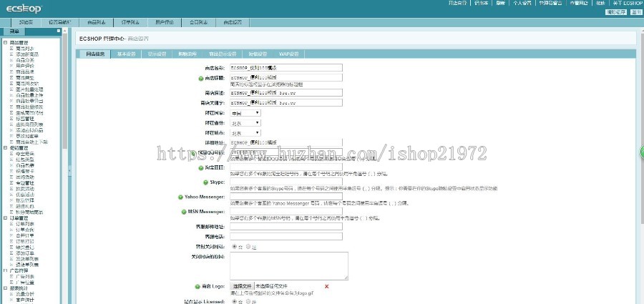Screen dimensions: 644x304
Task: Open 图片批量处理 in the sidebar tree
Action: tap(29, 89)
